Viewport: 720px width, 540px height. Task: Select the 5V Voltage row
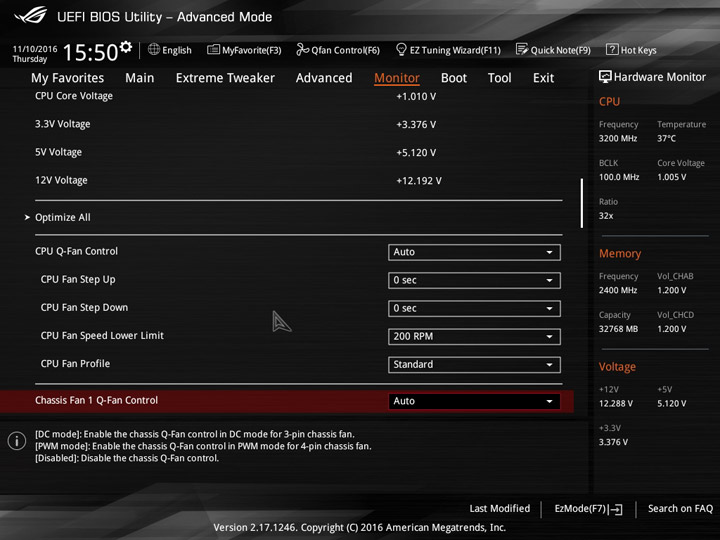point(298,152)
